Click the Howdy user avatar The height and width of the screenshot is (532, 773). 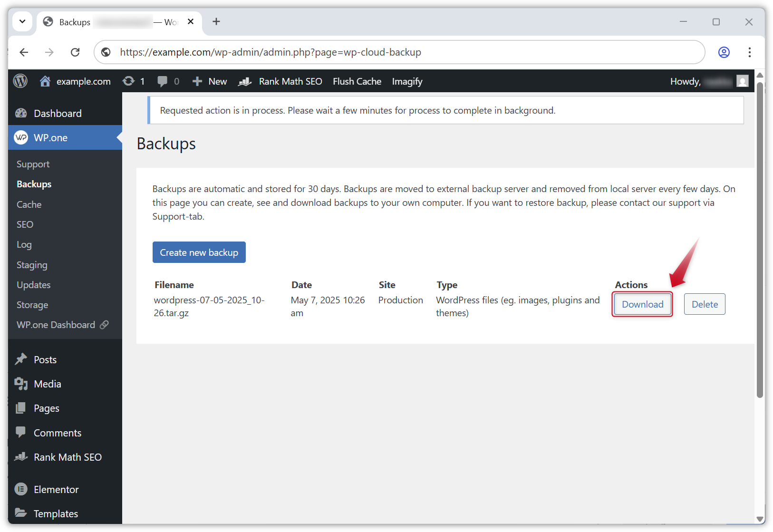tap(742, 81)
